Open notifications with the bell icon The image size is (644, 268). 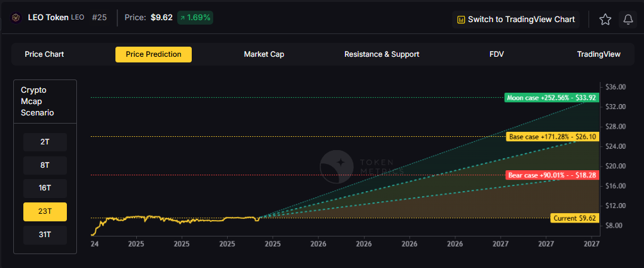[628, 20]
